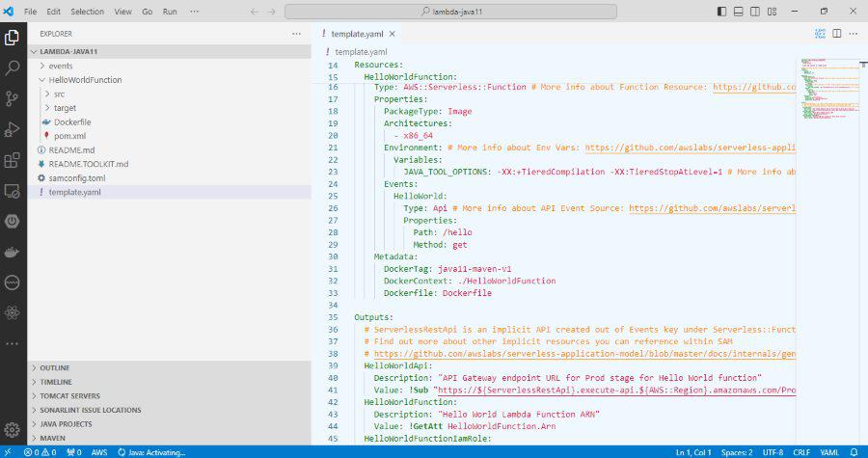
Task: Open the Extensions view icon
Action: [12, 160]
